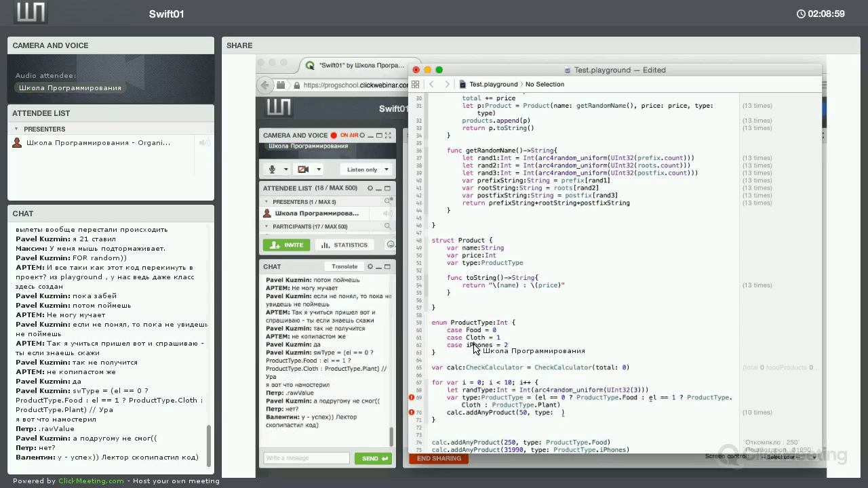Click the playground file icon in the Xcode title bar
868x488 pixels.
[x=568, y=70]
